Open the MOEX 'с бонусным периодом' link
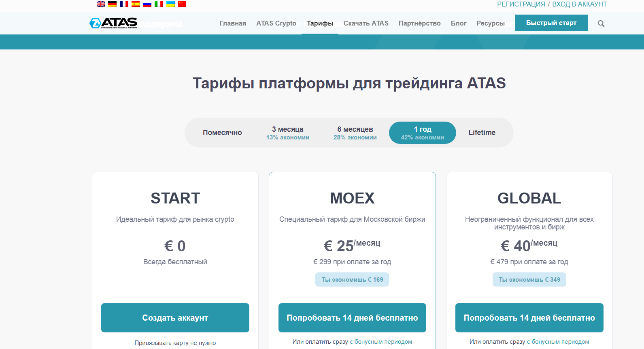Viewport: 644px width, 349px height. (381, 342)
